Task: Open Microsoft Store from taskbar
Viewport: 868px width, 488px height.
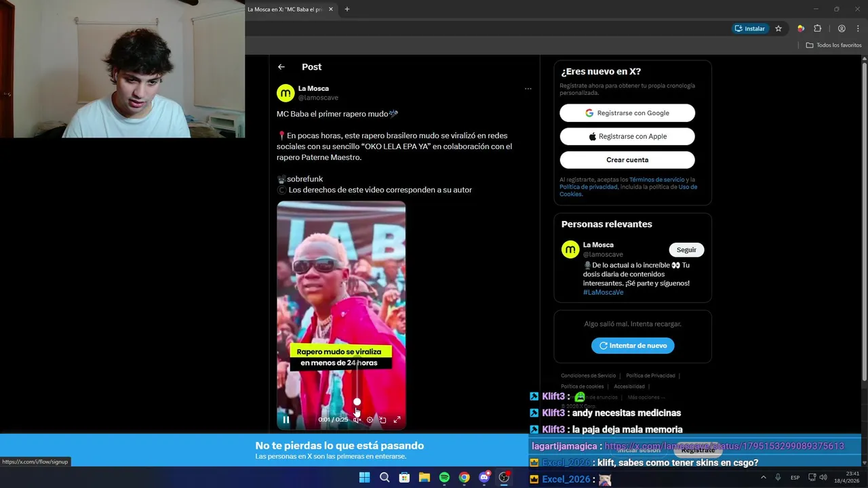Action: pyautogui.click(x=404, y=478)
